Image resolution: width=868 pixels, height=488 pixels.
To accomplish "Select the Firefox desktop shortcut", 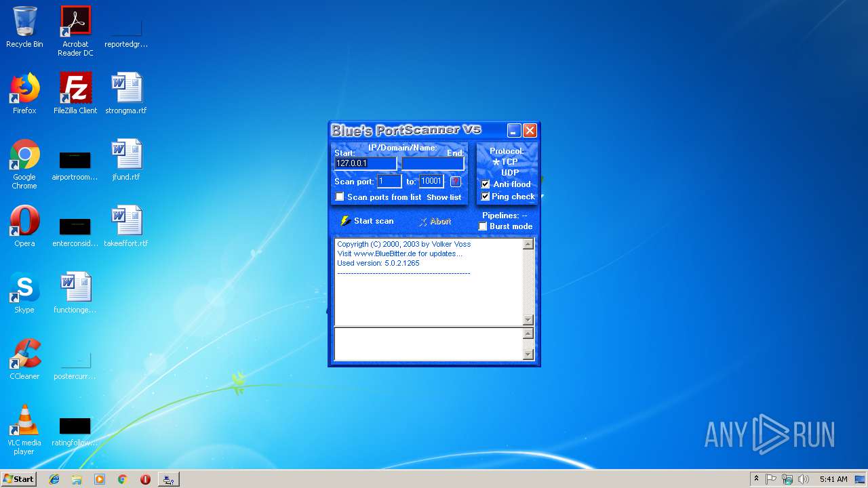I will pyautogui.click(x=24, y=94).
